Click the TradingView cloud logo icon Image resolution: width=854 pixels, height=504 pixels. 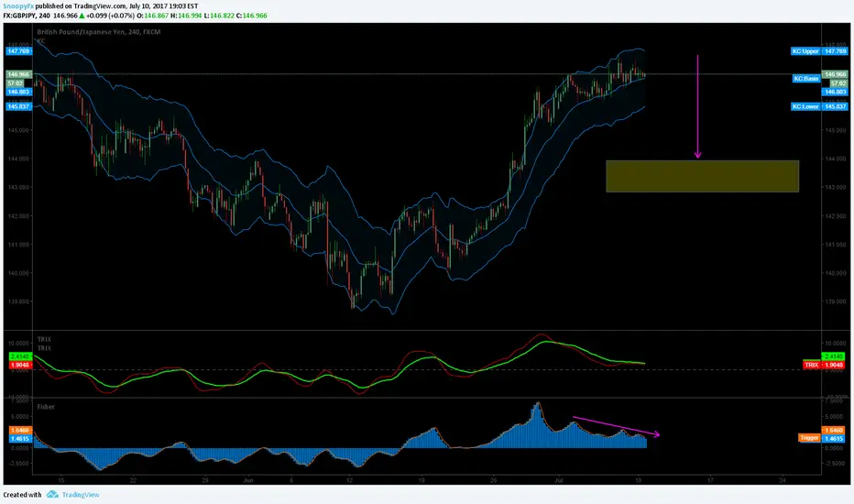pyautogui.click(x=52, y=494)
